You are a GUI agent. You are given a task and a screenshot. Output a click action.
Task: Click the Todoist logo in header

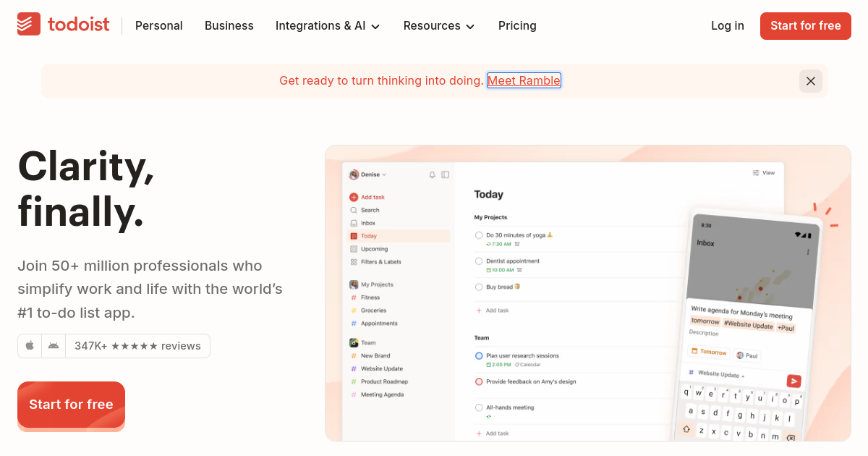point(64,25)
